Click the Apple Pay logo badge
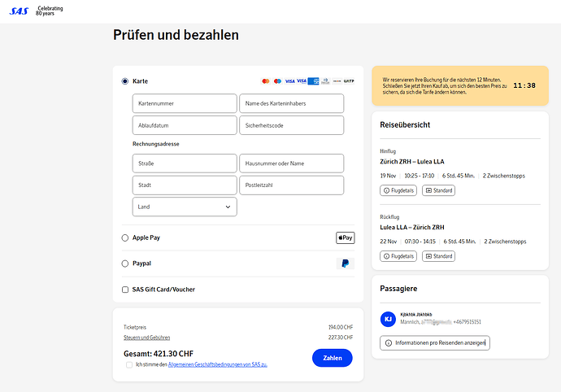This screenshot has width=561, height=392. 346,237
